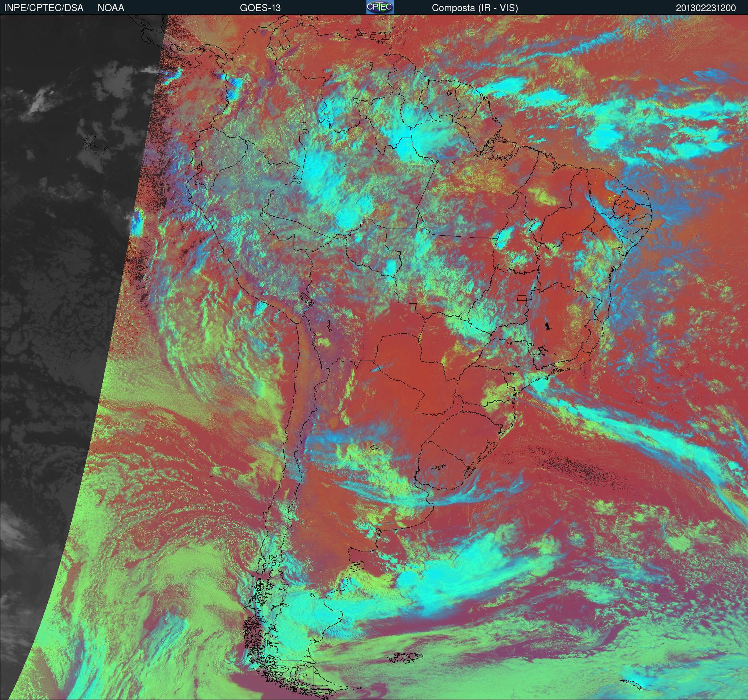Click the Brasília Federal District square outline
Viewport: 748px width, 700px height.
coord(522,298)
